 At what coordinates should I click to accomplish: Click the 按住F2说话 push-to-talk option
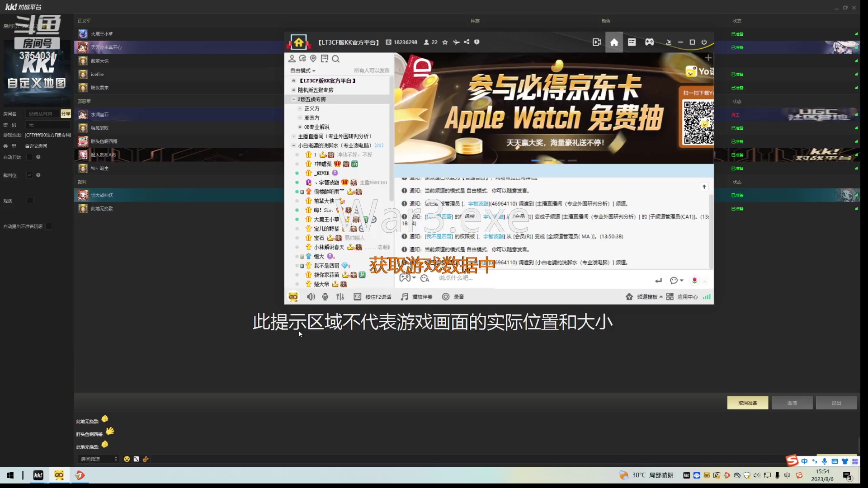tap(372, 297)
